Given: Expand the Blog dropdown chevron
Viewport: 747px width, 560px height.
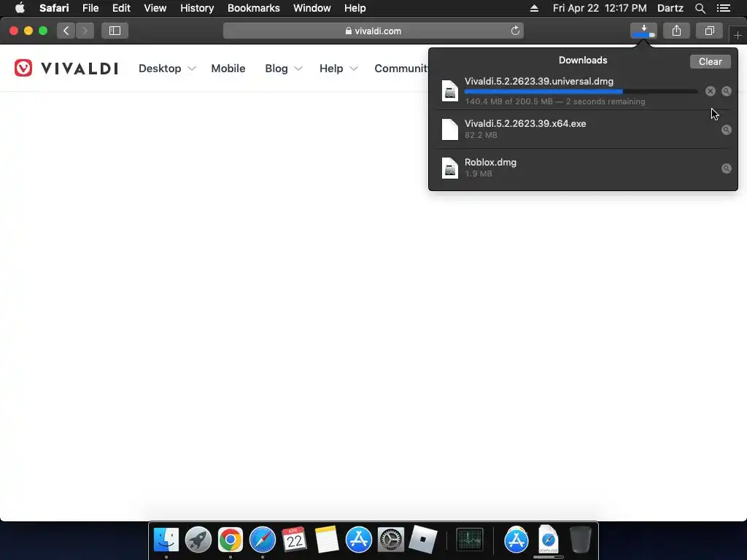Looking at the screenshot, I should [298, 69].
